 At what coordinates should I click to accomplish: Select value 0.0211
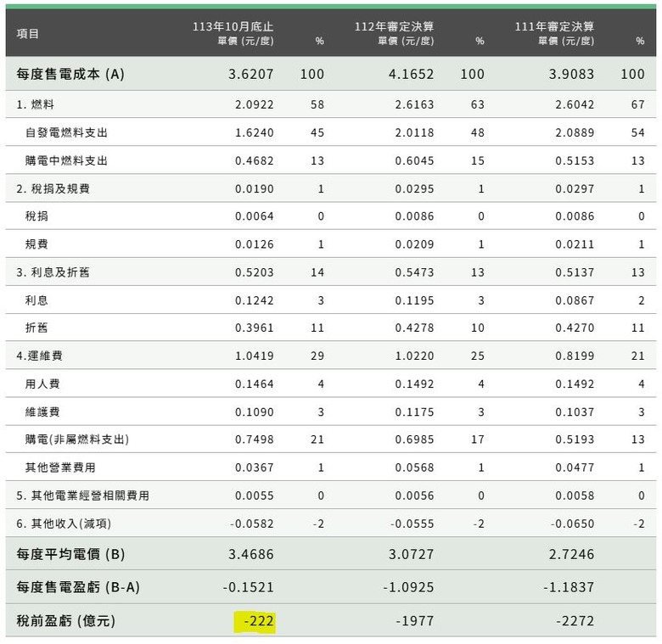[575, 244]
